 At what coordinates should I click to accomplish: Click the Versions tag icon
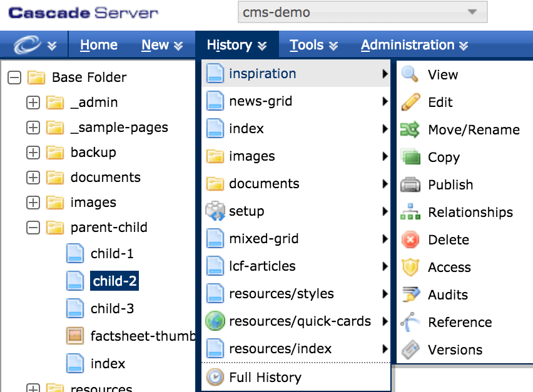pos(410,349)
